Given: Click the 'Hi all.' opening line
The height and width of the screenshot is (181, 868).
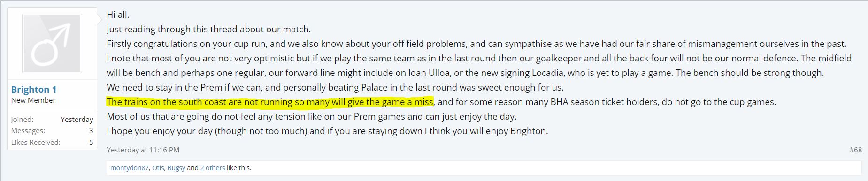Looking at the screenshot, I should (x=118, y=15).
